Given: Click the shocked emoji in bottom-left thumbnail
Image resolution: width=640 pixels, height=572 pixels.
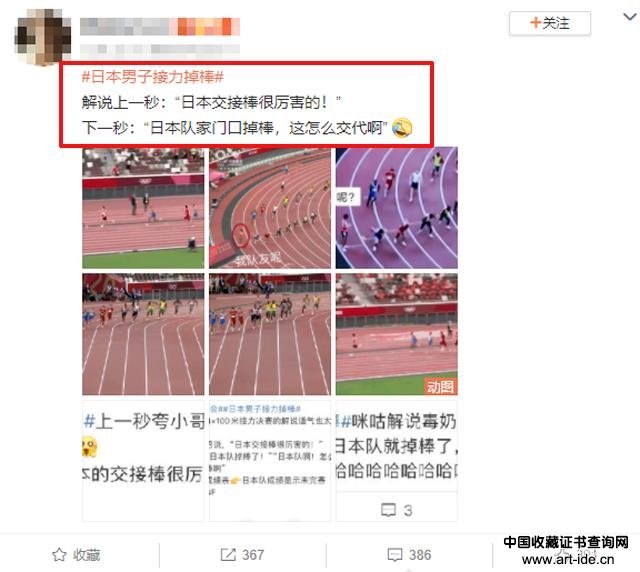Looking at the screenshot, I should [x=89, y=446].
